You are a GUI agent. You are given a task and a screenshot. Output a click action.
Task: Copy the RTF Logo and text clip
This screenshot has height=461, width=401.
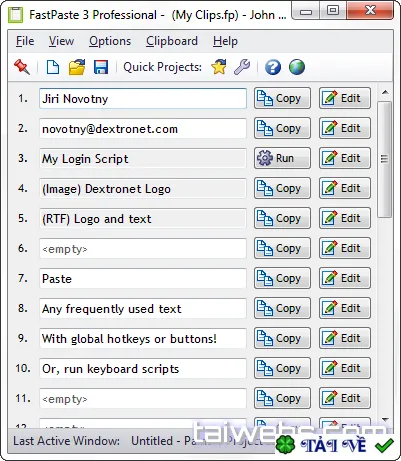coord(282,218)
